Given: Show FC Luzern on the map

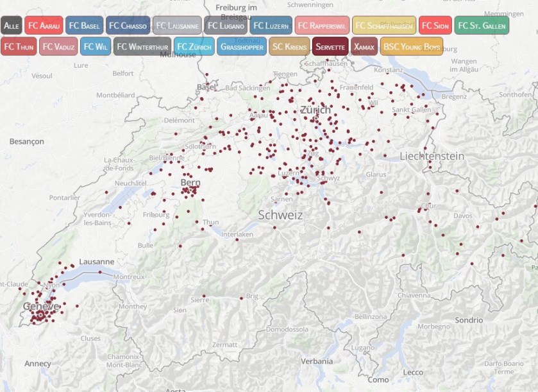Looking at the screenshot, I should (271, 26).
